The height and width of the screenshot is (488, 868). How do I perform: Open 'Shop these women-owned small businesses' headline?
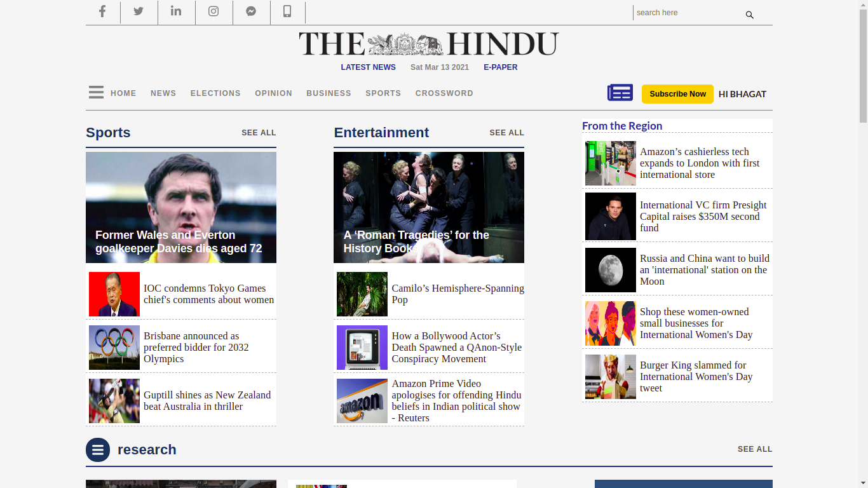(696, 323)
